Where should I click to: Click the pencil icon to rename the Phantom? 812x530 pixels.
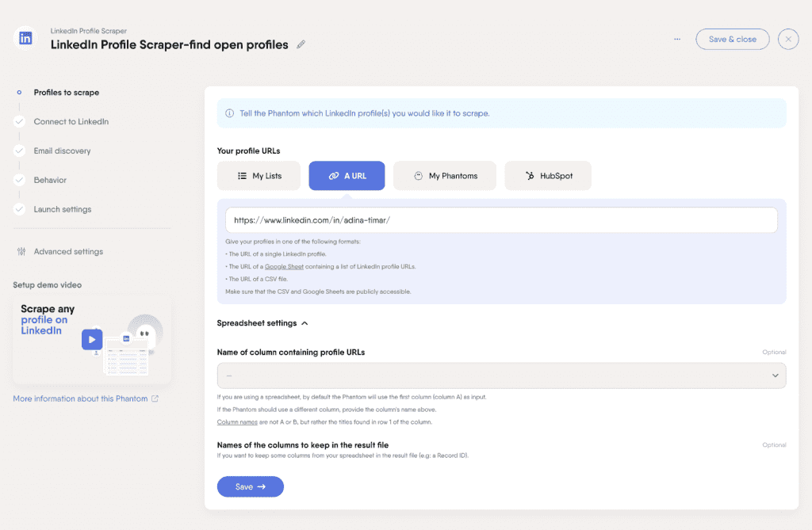click(301, 45)
